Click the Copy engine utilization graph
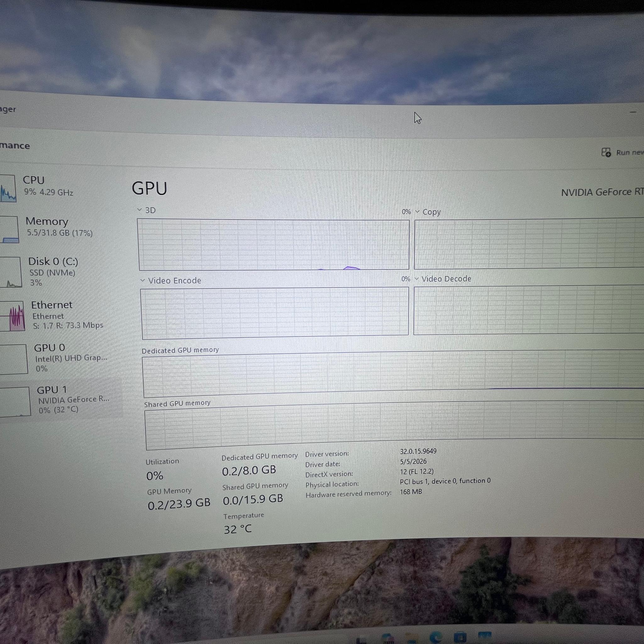This screenshot has width=644, height=644. pos(529,243)
